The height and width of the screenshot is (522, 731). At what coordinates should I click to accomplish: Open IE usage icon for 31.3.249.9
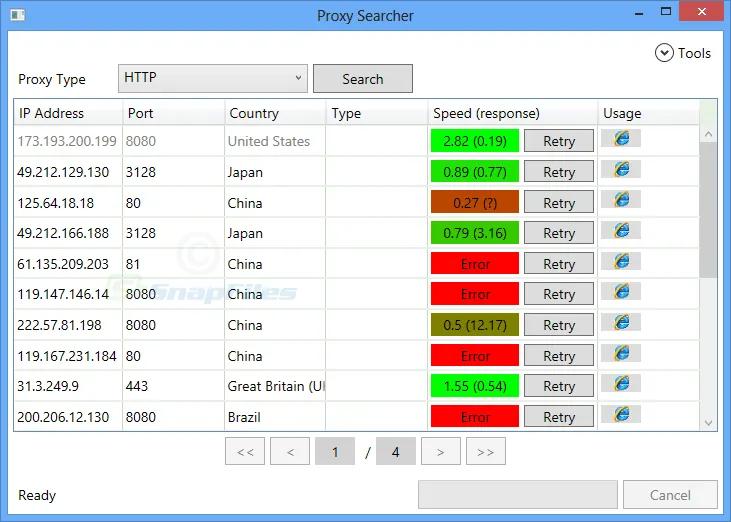tap(621, 384)
